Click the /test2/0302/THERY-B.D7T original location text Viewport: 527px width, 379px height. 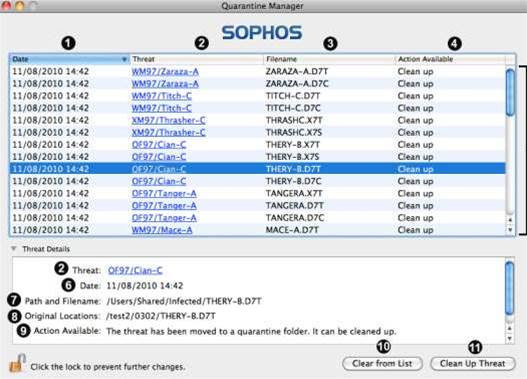tap(161, 316)
